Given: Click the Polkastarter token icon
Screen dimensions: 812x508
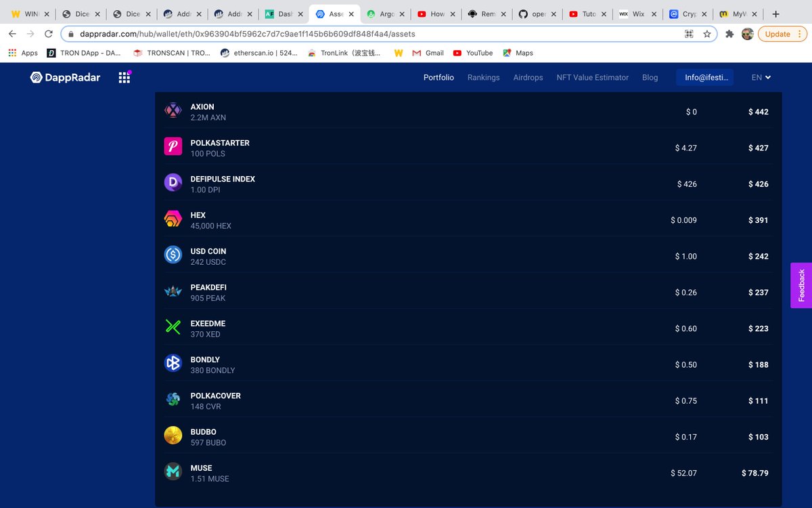Looking at the screenshot, I should (x=173, y=147).
